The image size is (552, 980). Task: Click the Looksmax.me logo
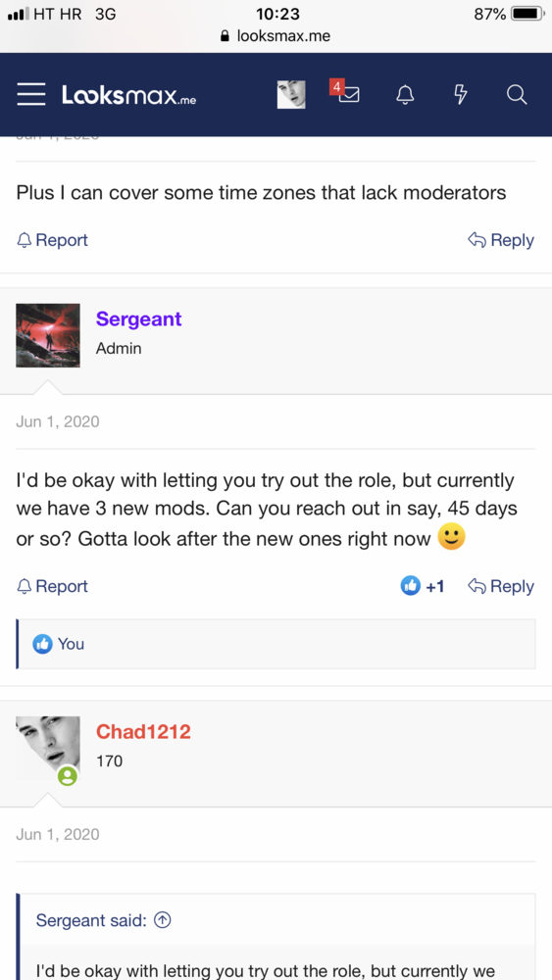(128, 95)
